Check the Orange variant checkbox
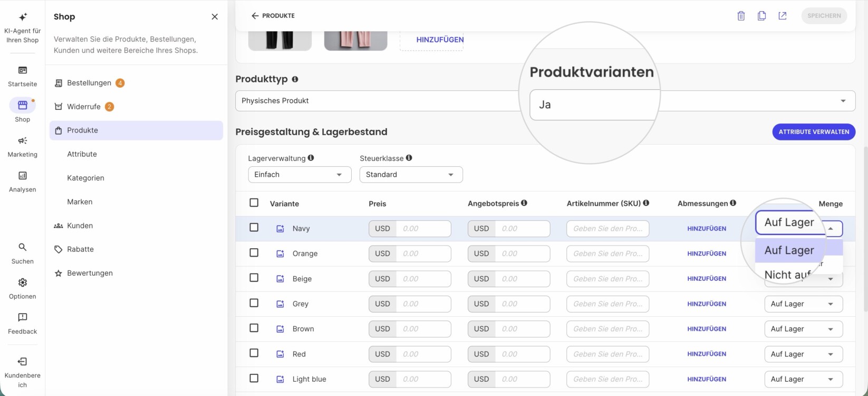Image resolution: width=868 pixels, height=396 pixels. point(254,253)
